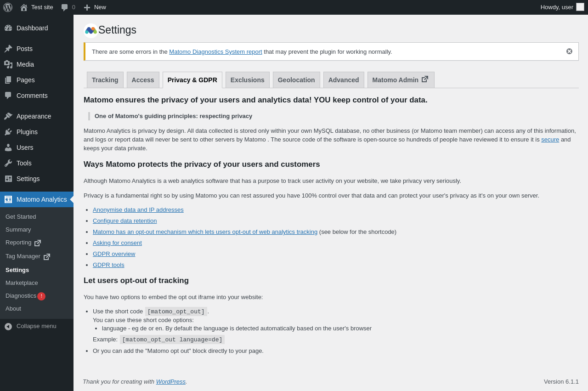Open Matomo Diagnostics System report link
Image resolution: width=588 pixels, height=391 pixels.
pyautogui.click(x=215, y=52)
